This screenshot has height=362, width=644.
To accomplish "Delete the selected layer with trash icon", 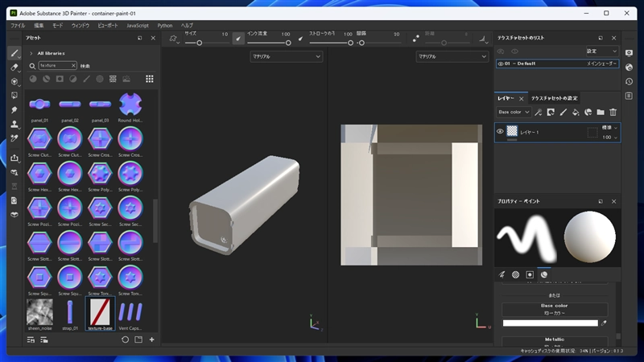I will [613, 112].
